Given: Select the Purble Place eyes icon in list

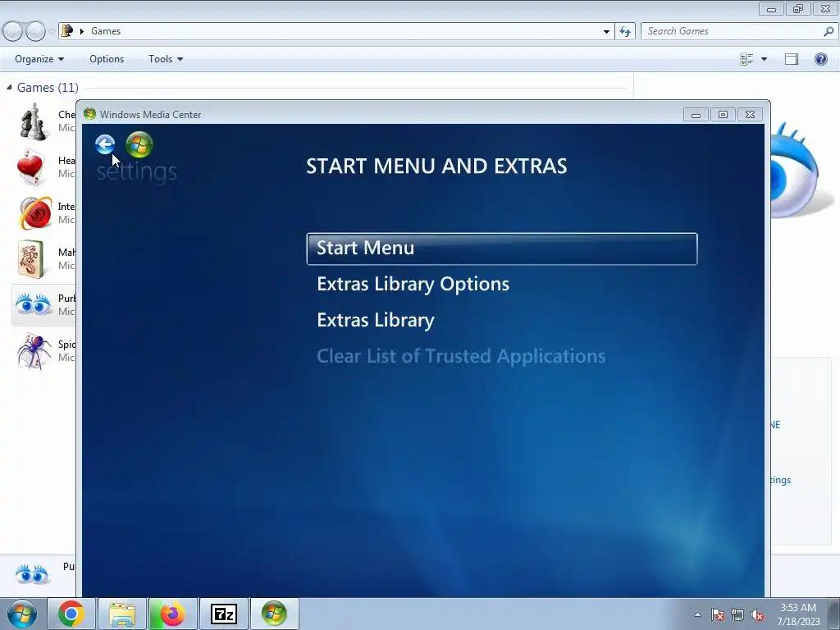Looking at the screenshot, I should [x=33, y=304].
